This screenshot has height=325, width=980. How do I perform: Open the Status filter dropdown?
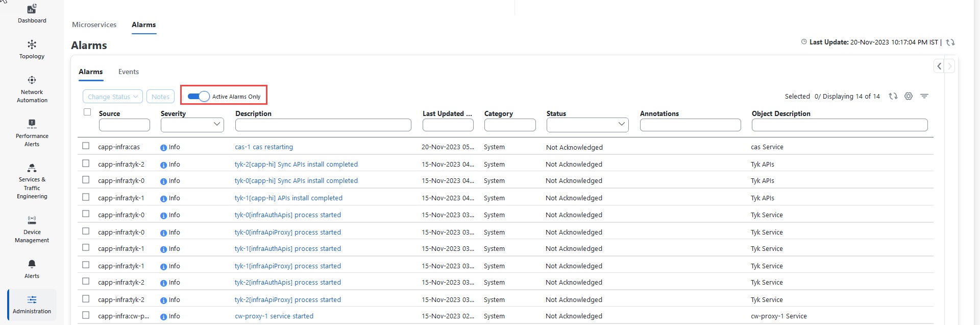[x=587, y=125]
